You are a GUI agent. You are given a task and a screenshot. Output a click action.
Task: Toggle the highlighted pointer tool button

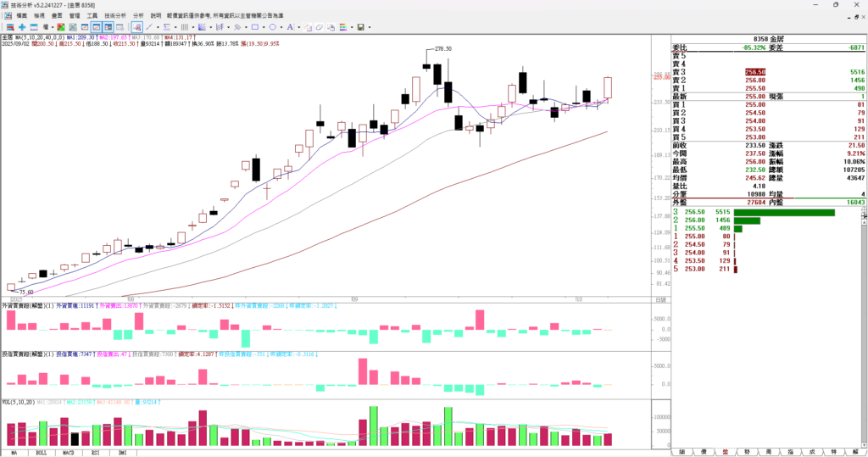pyautogui.click(x=136, y=27)
